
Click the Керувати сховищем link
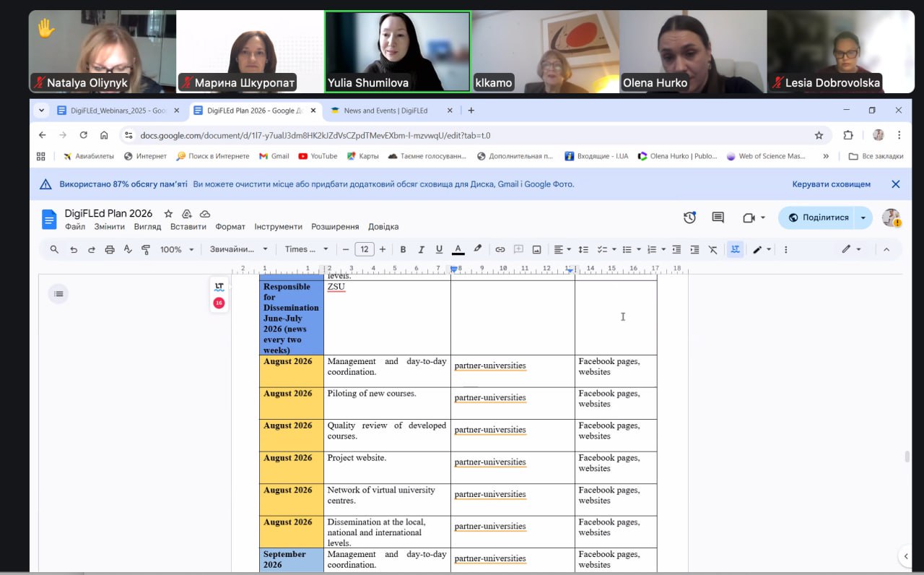click(831, 184)
